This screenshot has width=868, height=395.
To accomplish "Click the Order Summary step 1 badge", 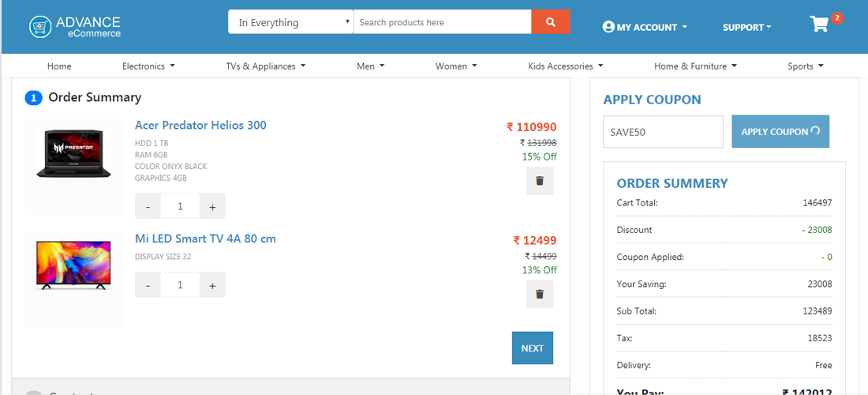I will coord(33,98).
